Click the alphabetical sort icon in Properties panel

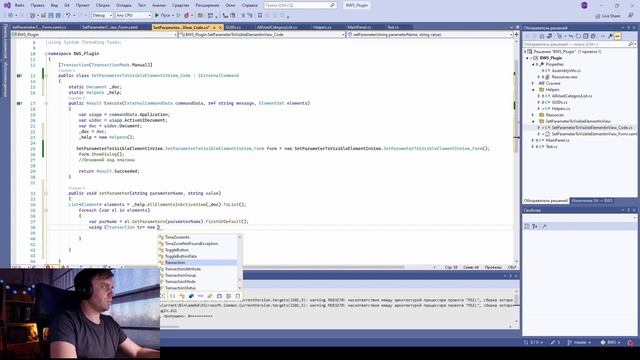tap(535, 226)
